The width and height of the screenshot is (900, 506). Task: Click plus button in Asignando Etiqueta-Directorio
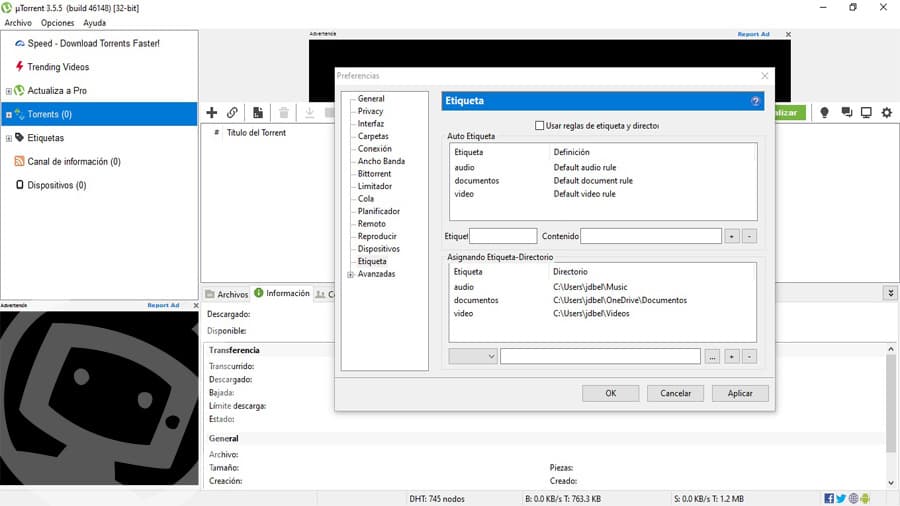[732, 357]
